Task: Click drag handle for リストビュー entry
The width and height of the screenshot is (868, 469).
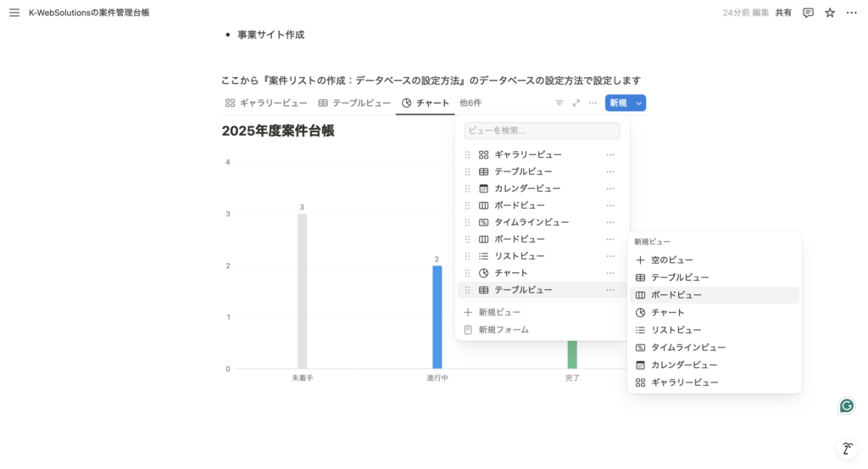Action: [x=467, y=256]
